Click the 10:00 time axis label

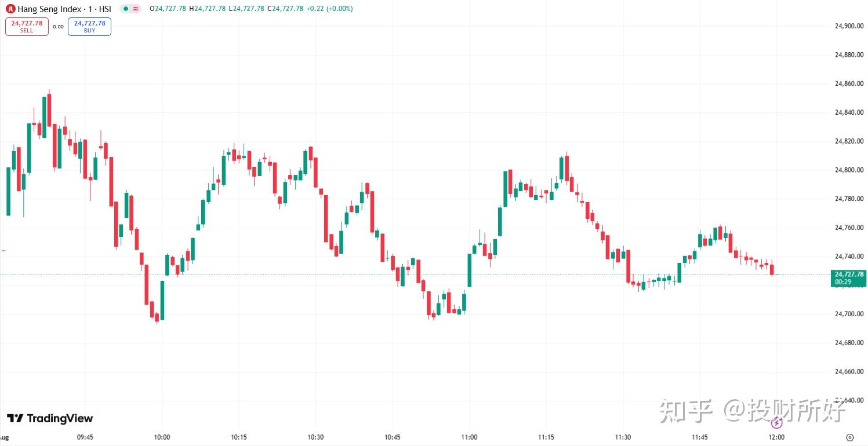click(x=162, y=437)
